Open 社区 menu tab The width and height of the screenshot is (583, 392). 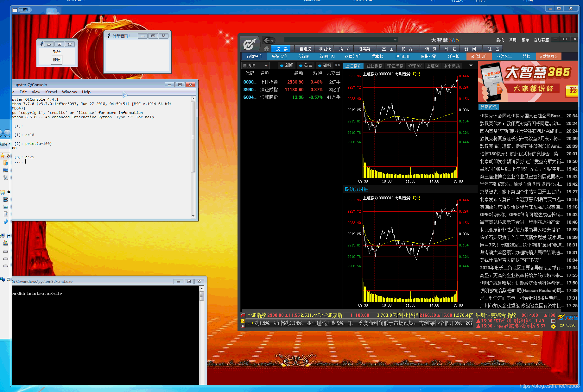click(493, 49)
